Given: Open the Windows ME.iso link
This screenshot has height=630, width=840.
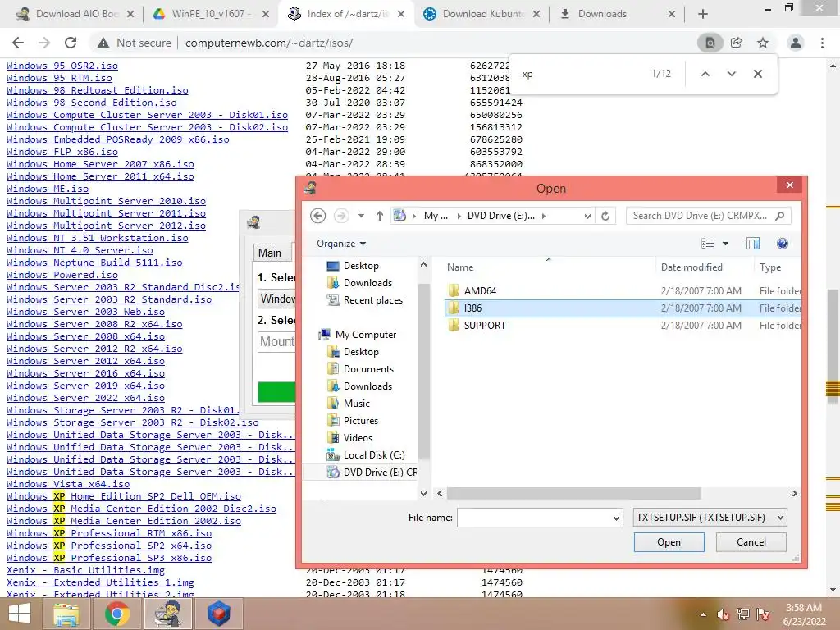Looking at the screenshot, I should (48, 189).
